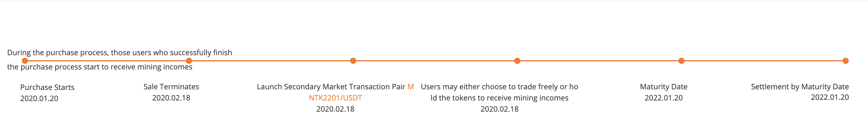
Task: Select the Launch Secondary Market timeline dot
Action: point(353,61)
